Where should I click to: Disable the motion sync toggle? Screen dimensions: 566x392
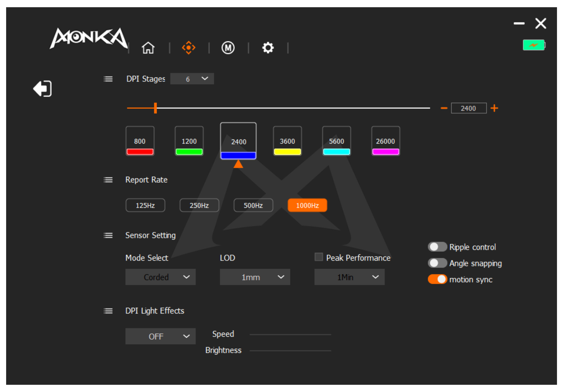[437, 279]
